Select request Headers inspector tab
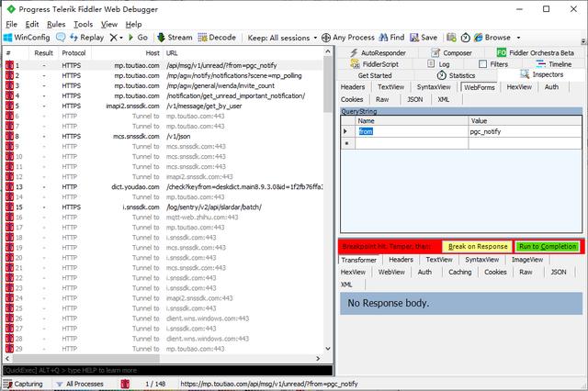 pos(353,87)
